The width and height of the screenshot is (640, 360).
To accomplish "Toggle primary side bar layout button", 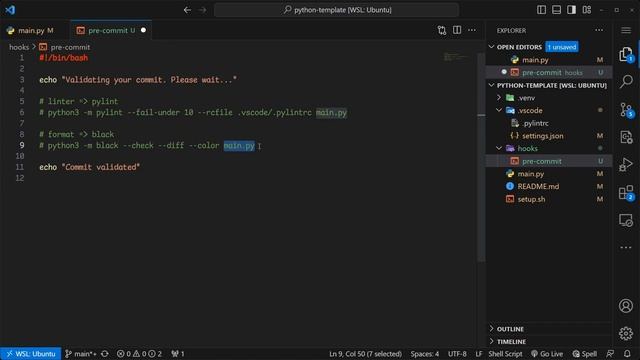I will pos(541,10).
